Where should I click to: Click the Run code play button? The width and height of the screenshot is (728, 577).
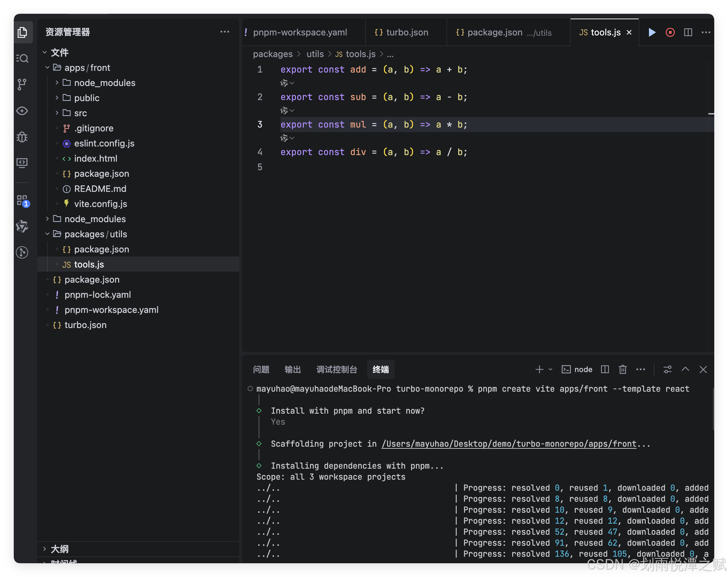pyautogui.click(x=652, y=32)
